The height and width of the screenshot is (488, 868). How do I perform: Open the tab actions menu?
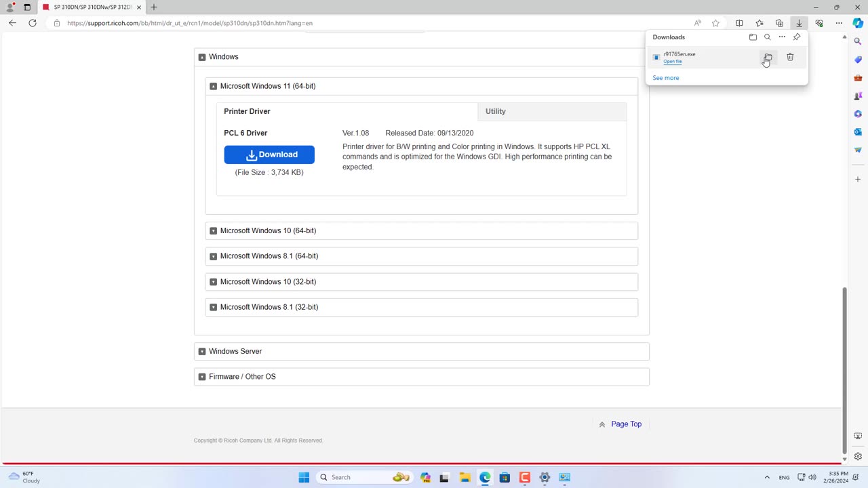(27, 7)
